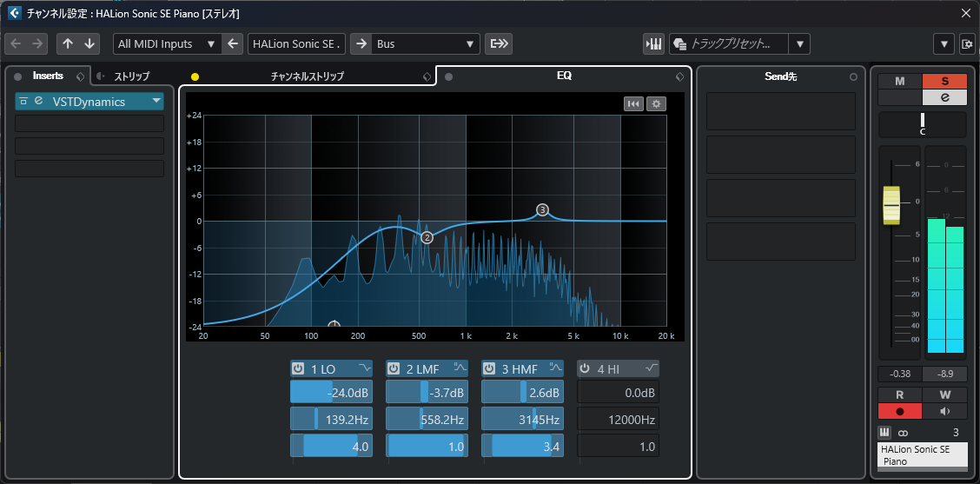
Task: Switch to the チャンネルストリップ tab
Action: click(x=307, y=76)
